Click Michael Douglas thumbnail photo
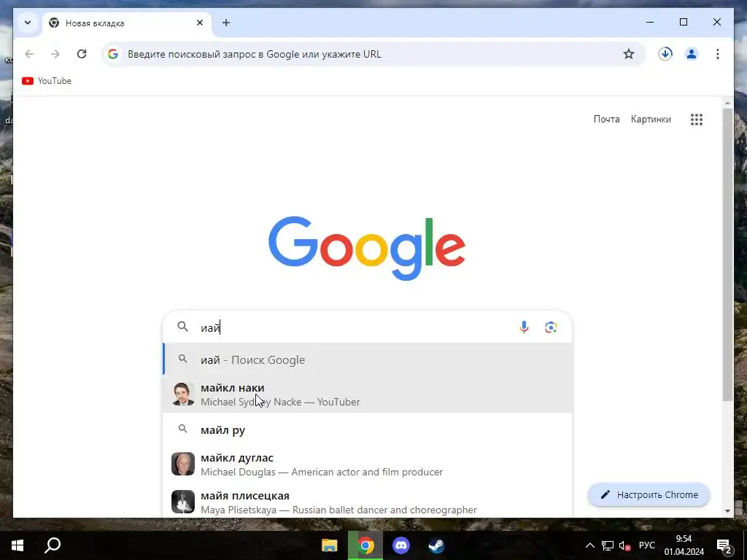This screenshot has height=560, width=747. point(183,464)
